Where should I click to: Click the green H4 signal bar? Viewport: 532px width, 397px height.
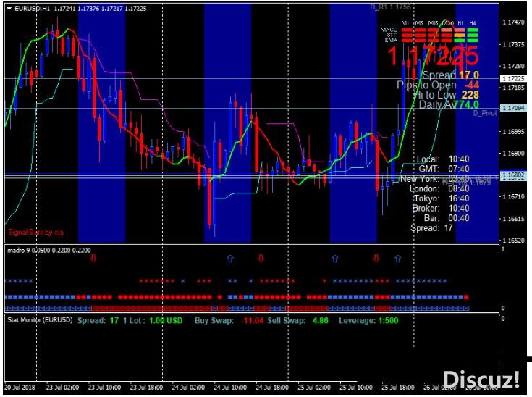point(473,35)
